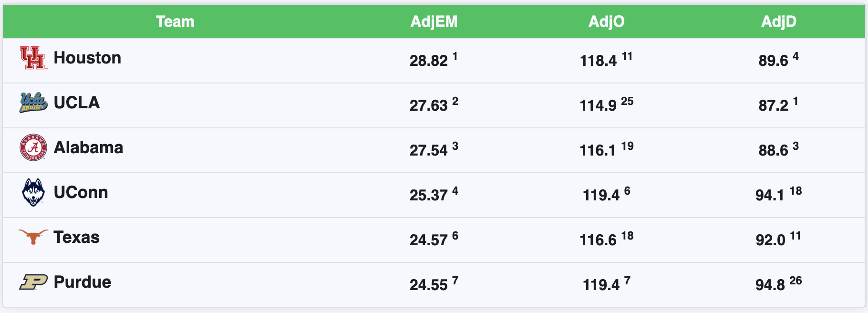The width and height of the screenshot is (868, 313).
Task: Select UConn's AdjO value 119.4
Action: (x=601, y=195)
